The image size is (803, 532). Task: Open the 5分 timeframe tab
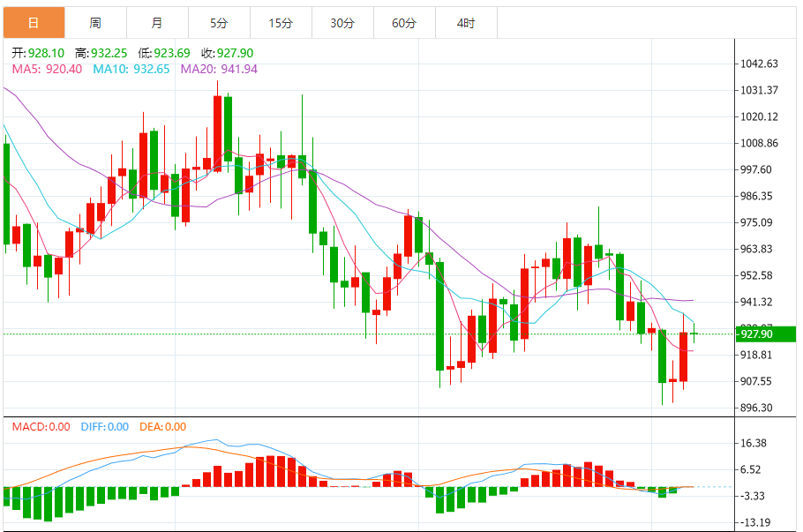click(x=219, y=23)
